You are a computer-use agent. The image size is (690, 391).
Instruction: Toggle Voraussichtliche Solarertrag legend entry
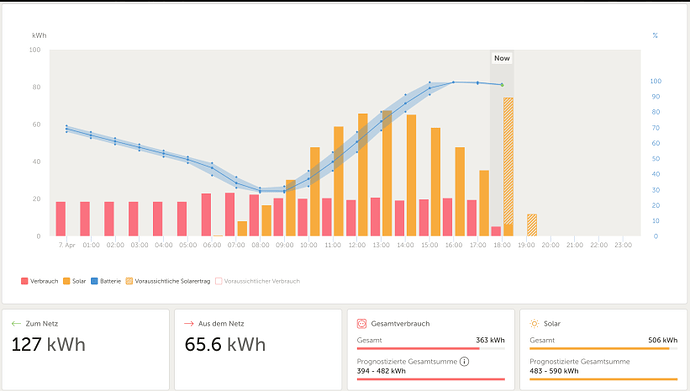pyautogui.click(x=168, y=281)
